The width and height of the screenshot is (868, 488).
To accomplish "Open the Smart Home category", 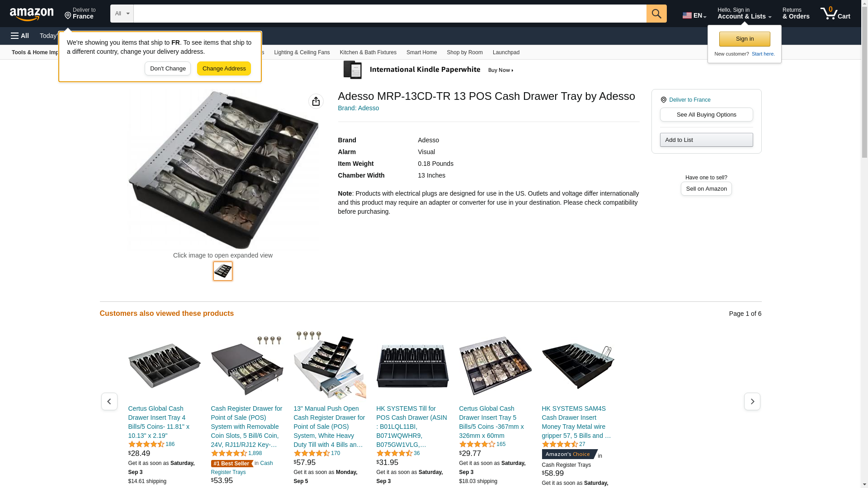I will pos(421,52).
